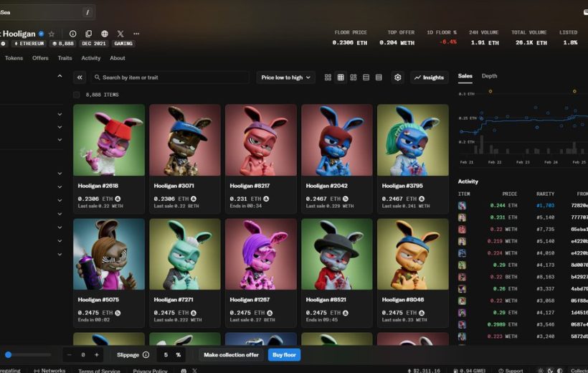Image resolution: width=588 pixels, height=373 pixels.
Task: Open Hooligan #3071 thumbnail
Action: [185, 140]
